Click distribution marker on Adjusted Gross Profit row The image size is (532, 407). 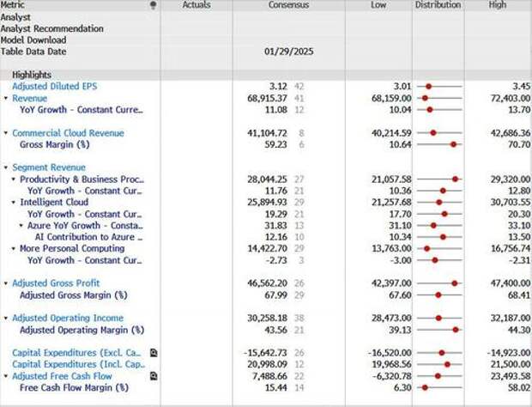(x=454, y=283)
